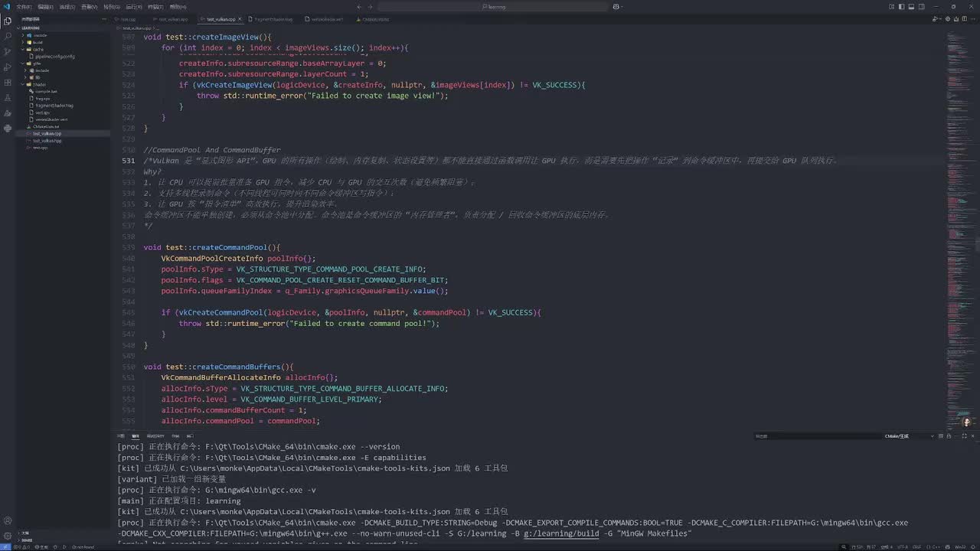Click the code minimap overview
This screenshot has width=980, height=551.
(960, 230)
